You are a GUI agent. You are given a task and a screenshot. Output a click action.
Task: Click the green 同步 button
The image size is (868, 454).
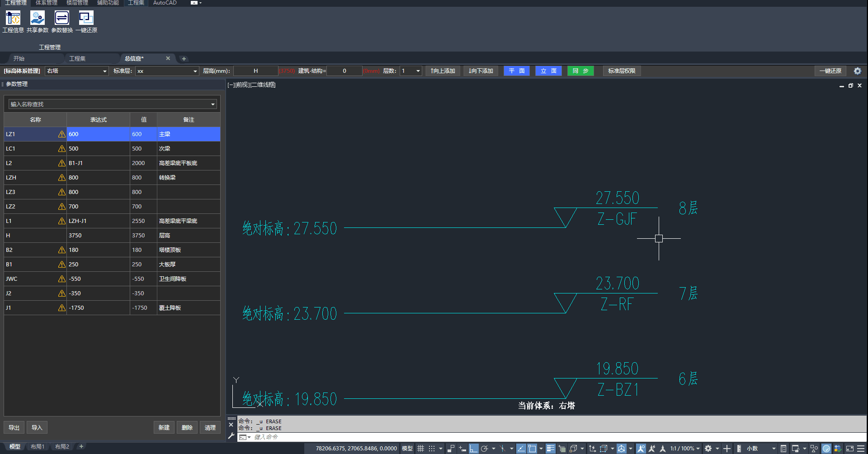pyautogui.click(x=580, y=71)
